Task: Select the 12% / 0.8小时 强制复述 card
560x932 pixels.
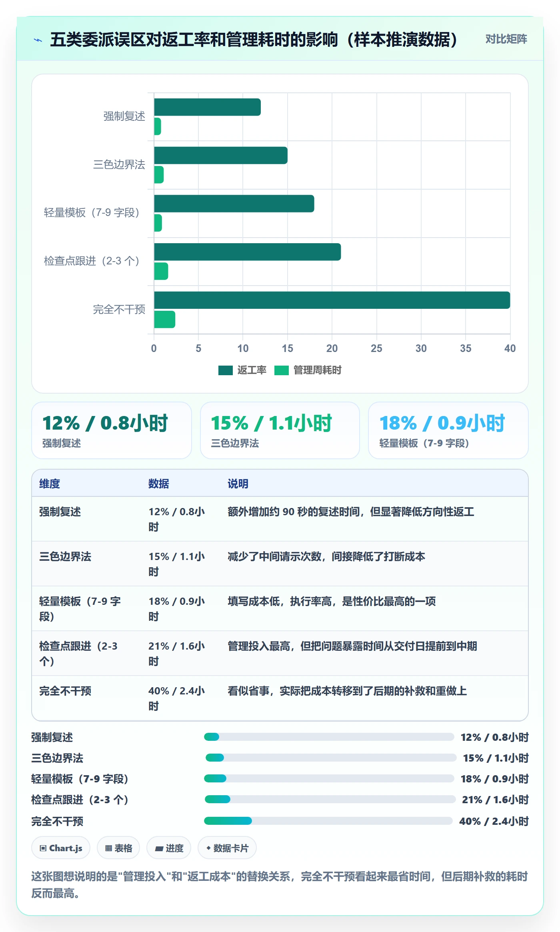Action: (112, 430)
